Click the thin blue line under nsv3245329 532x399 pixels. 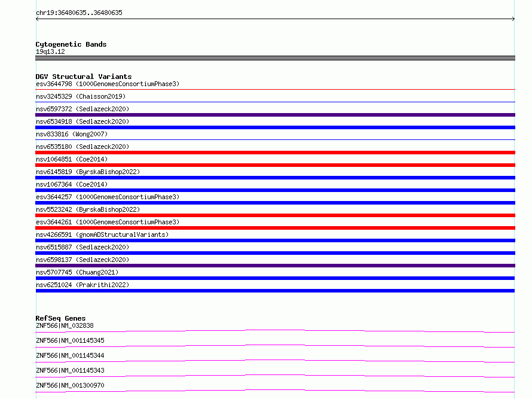point(275,102)
